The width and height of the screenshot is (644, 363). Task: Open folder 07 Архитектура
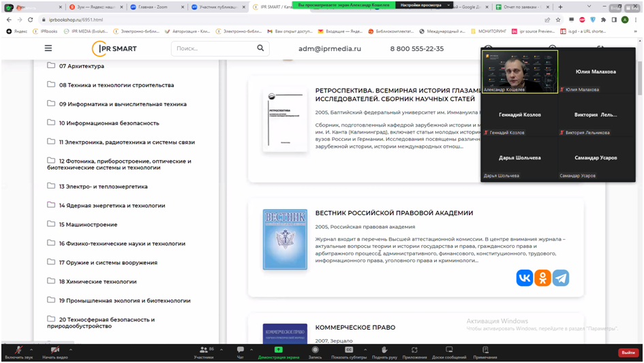tap(76, 65)
